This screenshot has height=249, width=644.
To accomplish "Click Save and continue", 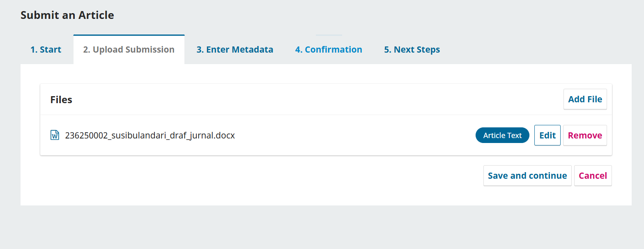I will point(527,175).
